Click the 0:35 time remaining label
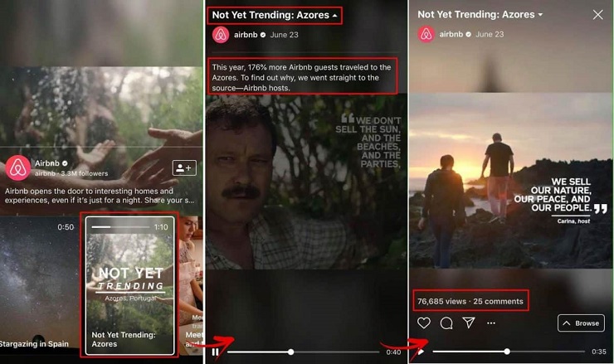This screenshot has height=364, width=614. (x=599, y=352)
